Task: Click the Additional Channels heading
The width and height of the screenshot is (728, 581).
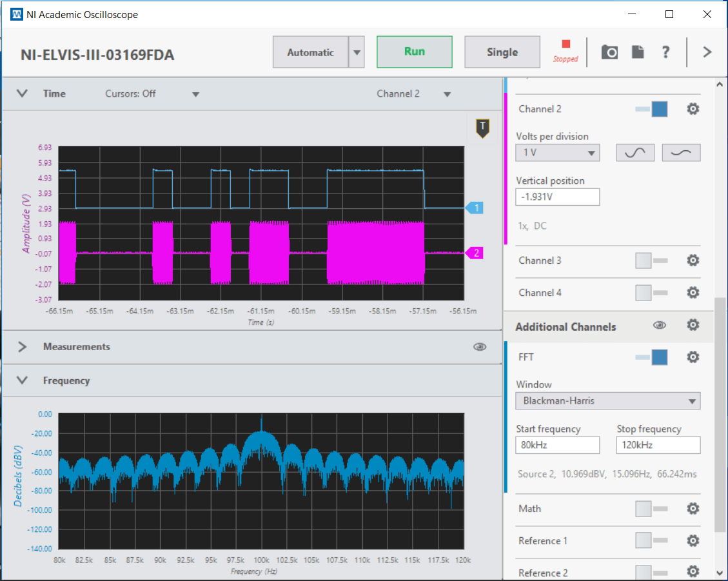Action: coord(566,327)
